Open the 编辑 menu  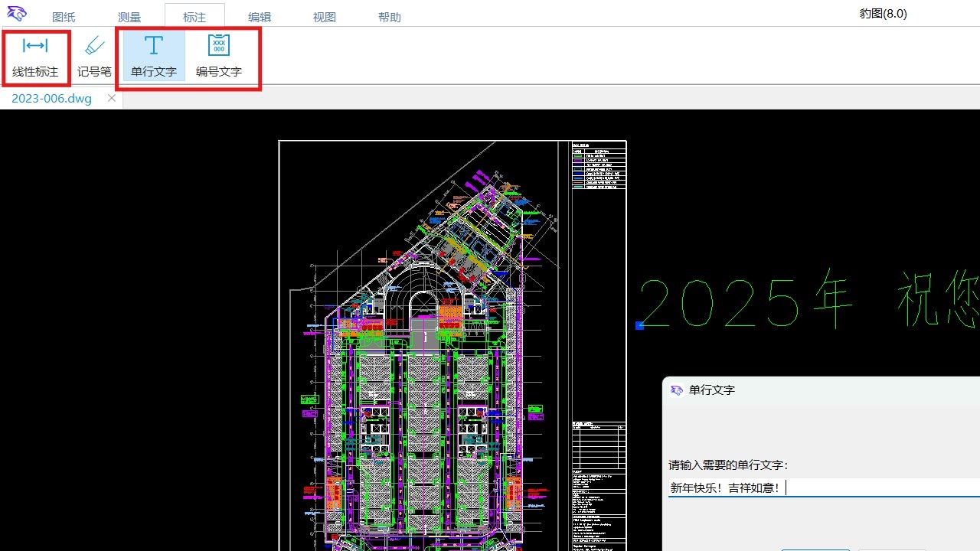[259, 16]
